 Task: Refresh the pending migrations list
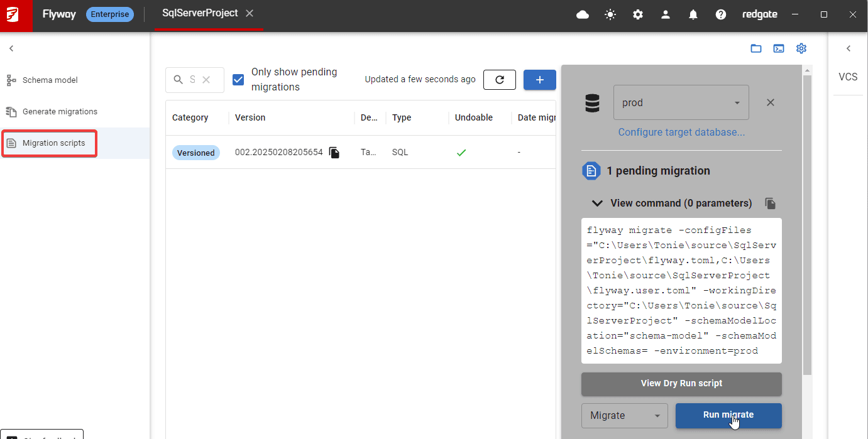[499, 79]
